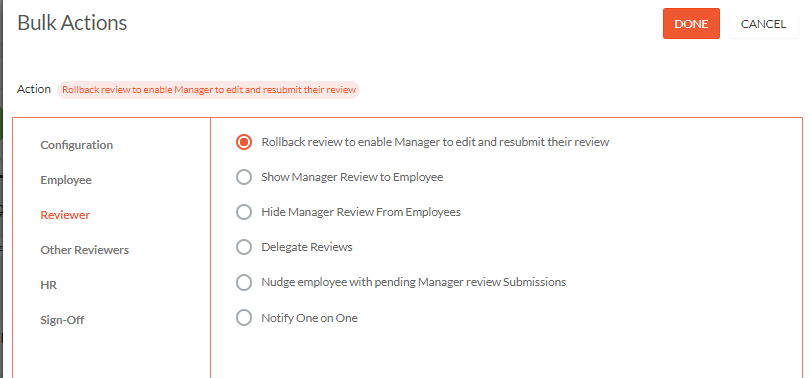Click the Show Manager Review to Employee label text

click(352, 177)
